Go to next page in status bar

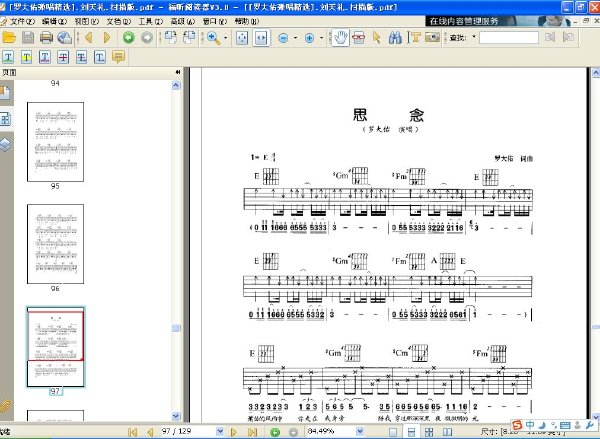[233, 432]
